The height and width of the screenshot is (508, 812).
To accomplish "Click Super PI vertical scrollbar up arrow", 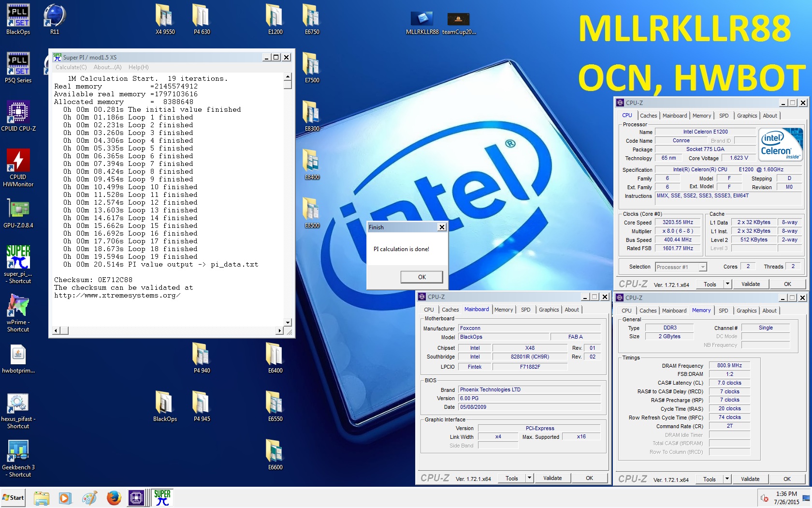I will (x=288, y=77).
